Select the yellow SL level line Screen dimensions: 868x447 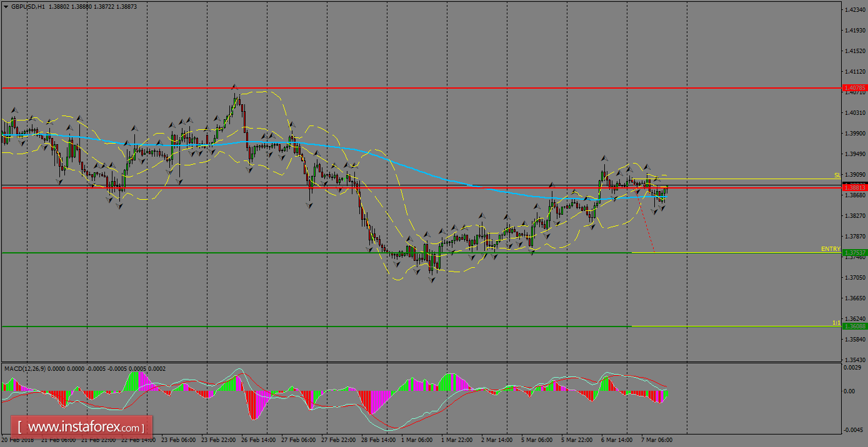point(750,178)
